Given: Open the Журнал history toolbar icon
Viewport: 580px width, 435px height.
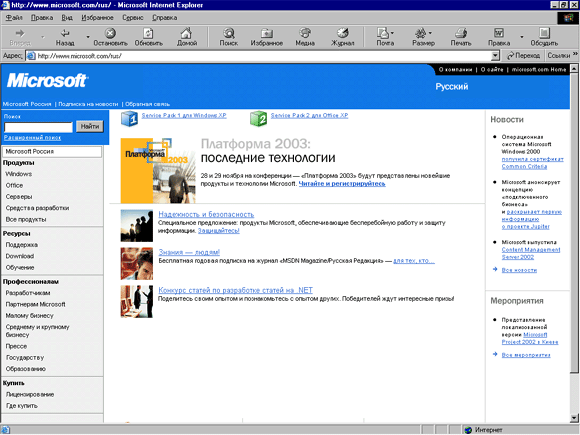Looking at the screenshot, I should pyautogui.click(x=343, y=33).
